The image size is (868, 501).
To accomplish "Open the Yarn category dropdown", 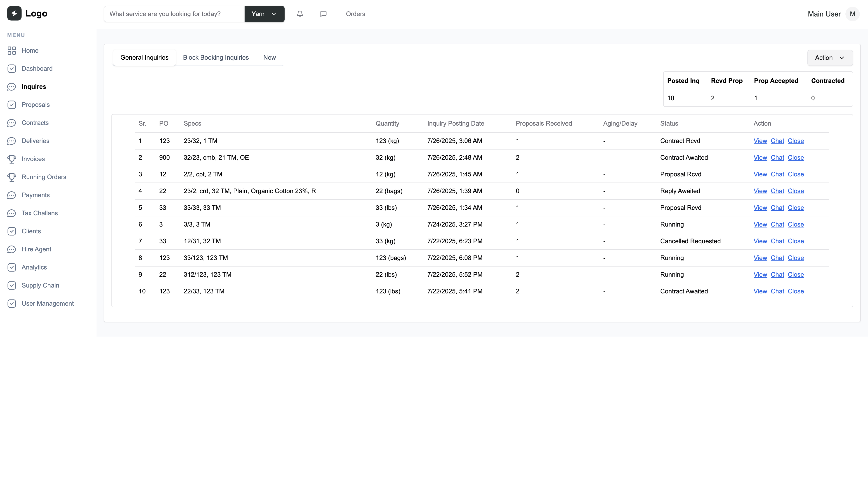I will coord(264,14).
